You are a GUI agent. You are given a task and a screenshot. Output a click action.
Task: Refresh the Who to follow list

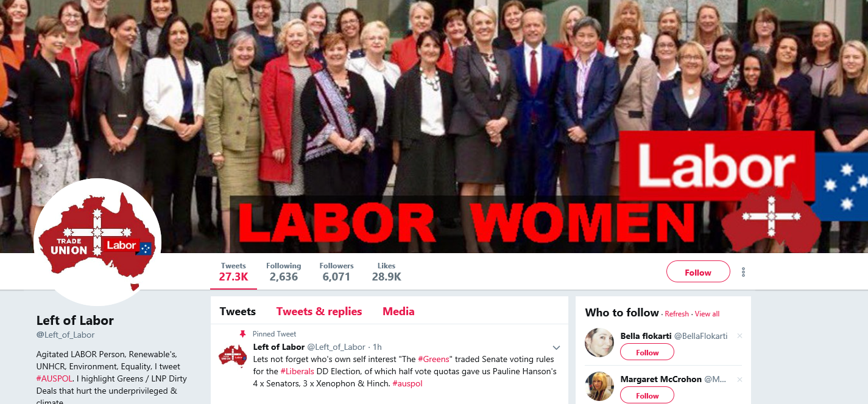coord(677,314)
